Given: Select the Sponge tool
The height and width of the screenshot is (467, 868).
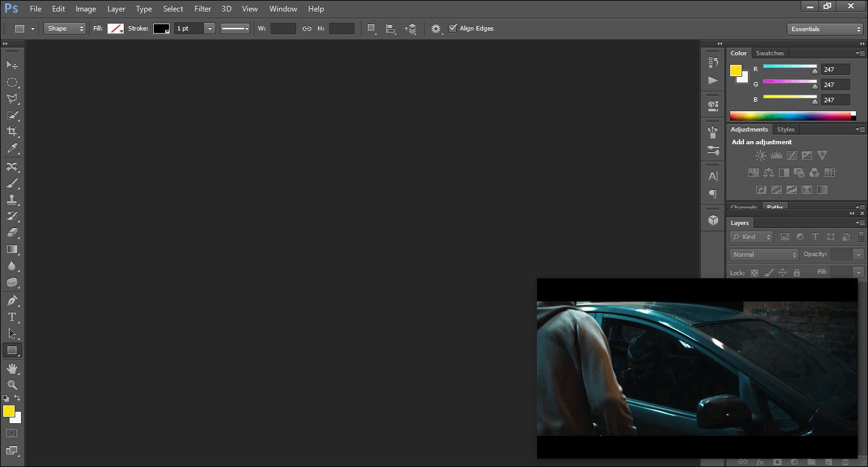Looking at the screenshot, I should pos(12,283).
